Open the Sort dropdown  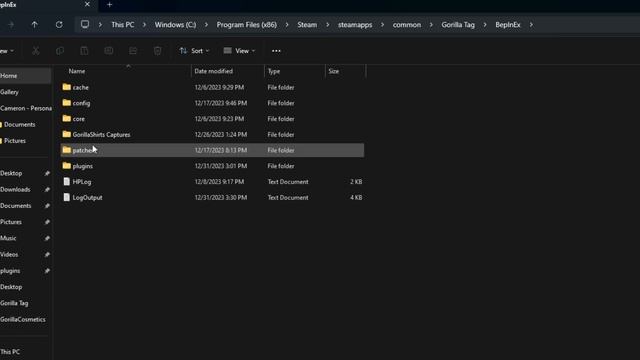pos(194,51)
